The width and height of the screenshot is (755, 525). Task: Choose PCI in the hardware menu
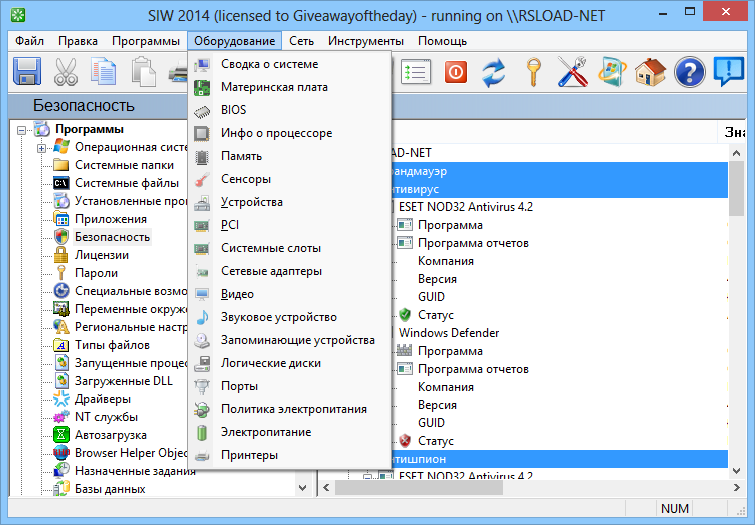coord(289,225)
